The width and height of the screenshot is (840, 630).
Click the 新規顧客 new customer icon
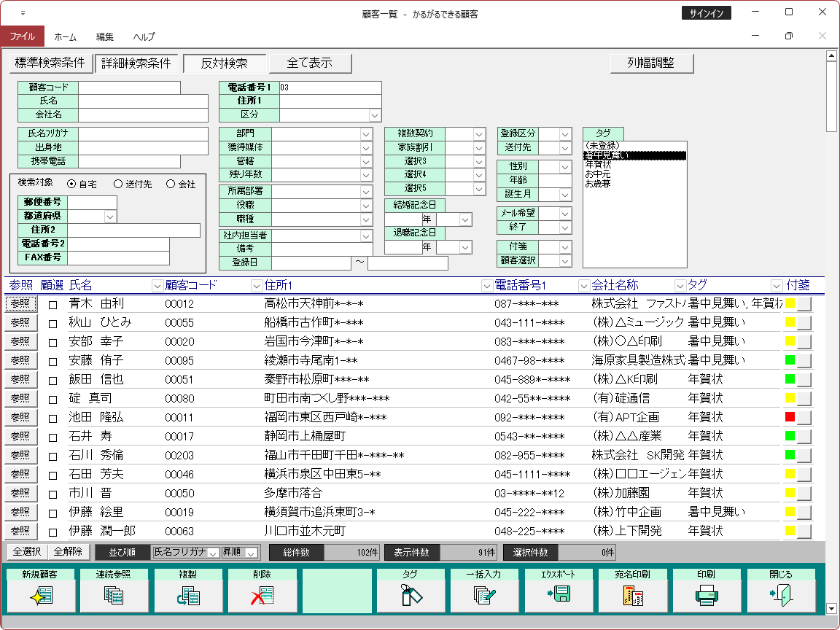pos(40,596)
